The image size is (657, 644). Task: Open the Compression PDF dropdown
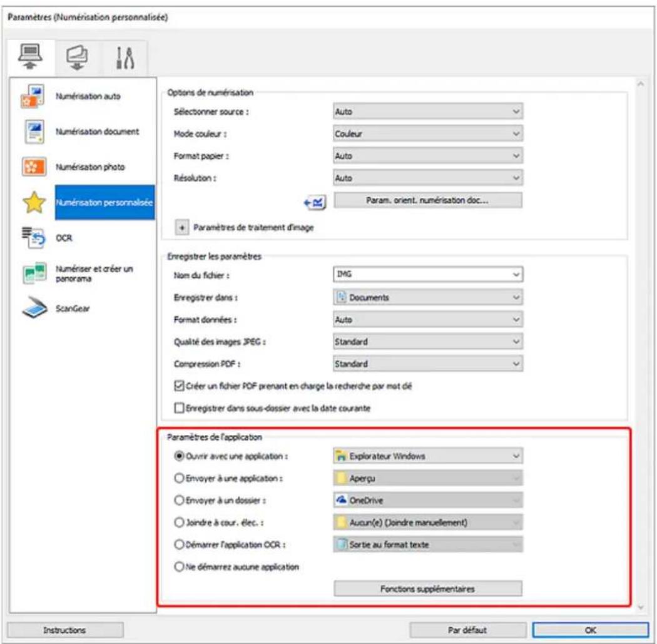point(428,364)
